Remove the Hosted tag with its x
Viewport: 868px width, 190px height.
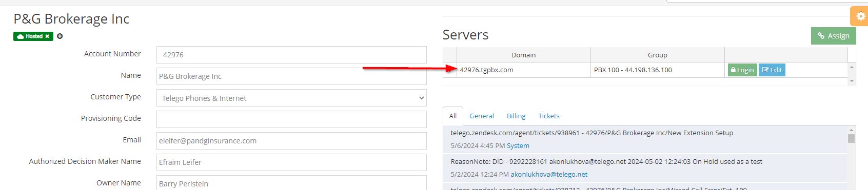(47, 36)
